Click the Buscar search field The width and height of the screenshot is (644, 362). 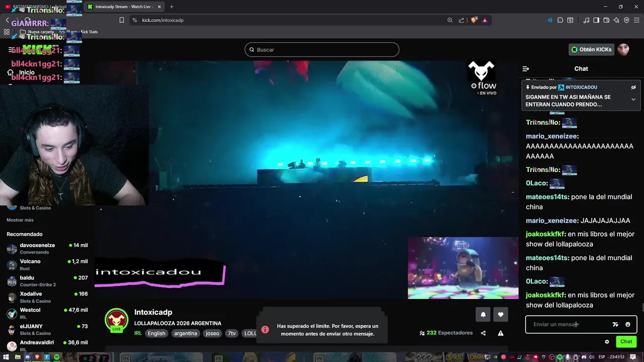pyautogui.click(x=322, y=50)
